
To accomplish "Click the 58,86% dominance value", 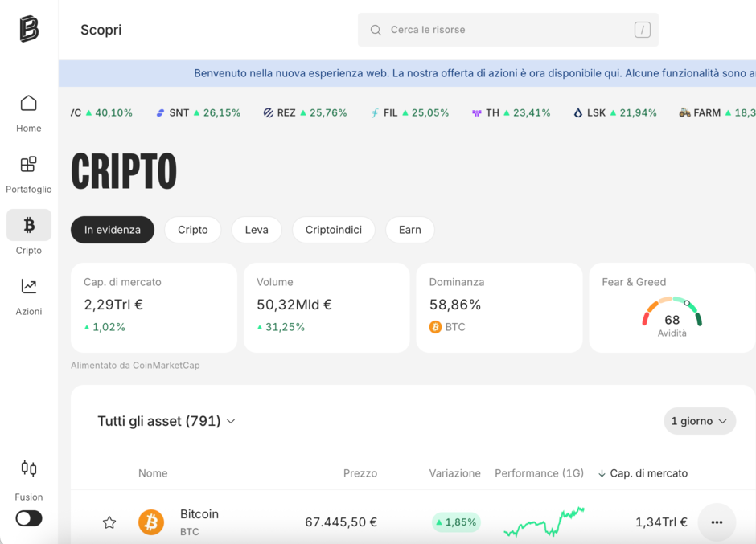I will pyautogui.click(x=455, y=305).
